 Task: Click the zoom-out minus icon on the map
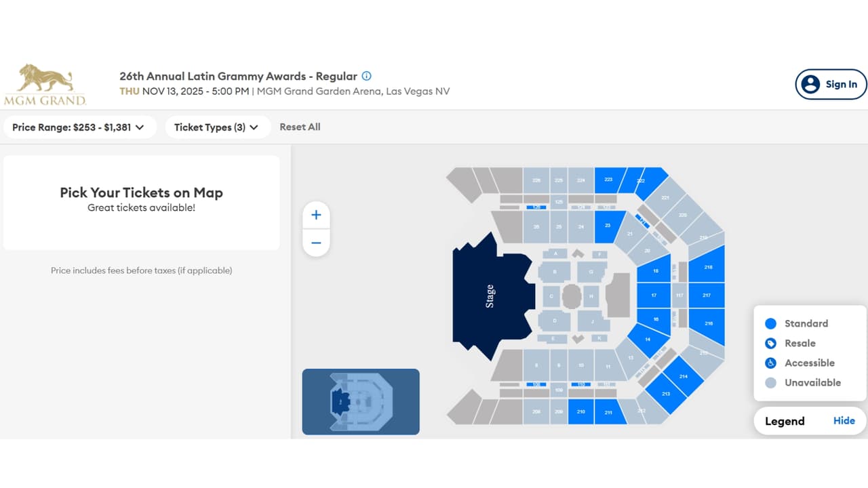316,243
